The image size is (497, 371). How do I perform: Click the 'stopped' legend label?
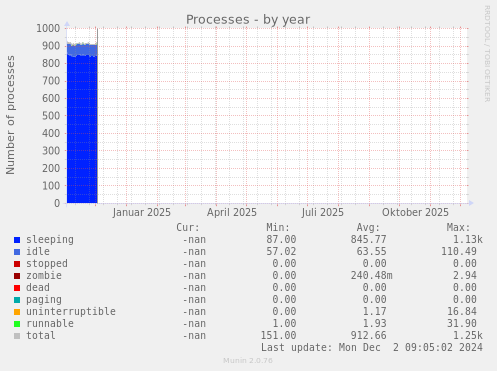[x=47, y=264]
